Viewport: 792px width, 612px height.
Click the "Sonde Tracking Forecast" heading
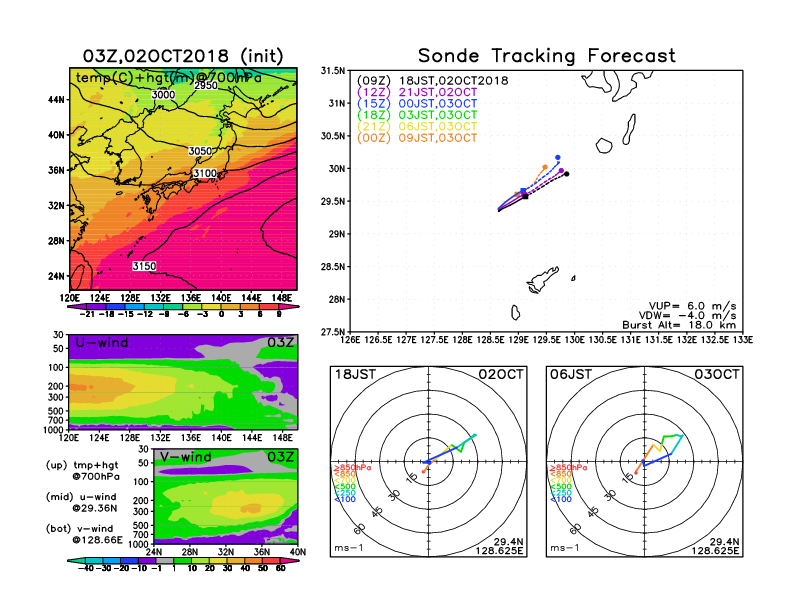(547, 55)
